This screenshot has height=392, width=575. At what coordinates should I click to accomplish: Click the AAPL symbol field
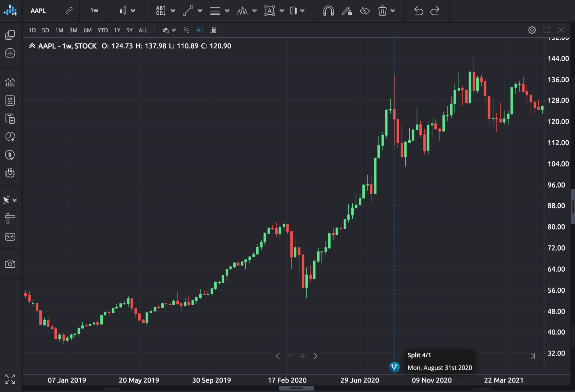[38, 11]
